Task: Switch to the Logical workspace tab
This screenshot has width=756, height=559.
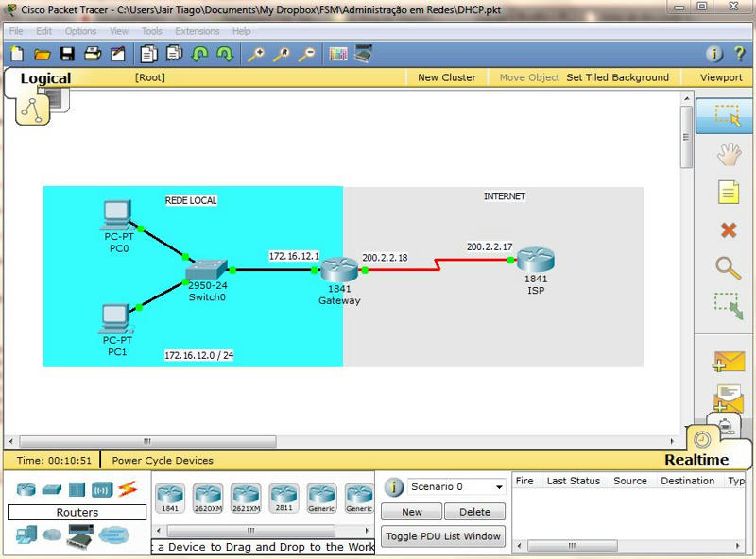Action: tap(45, 78)
